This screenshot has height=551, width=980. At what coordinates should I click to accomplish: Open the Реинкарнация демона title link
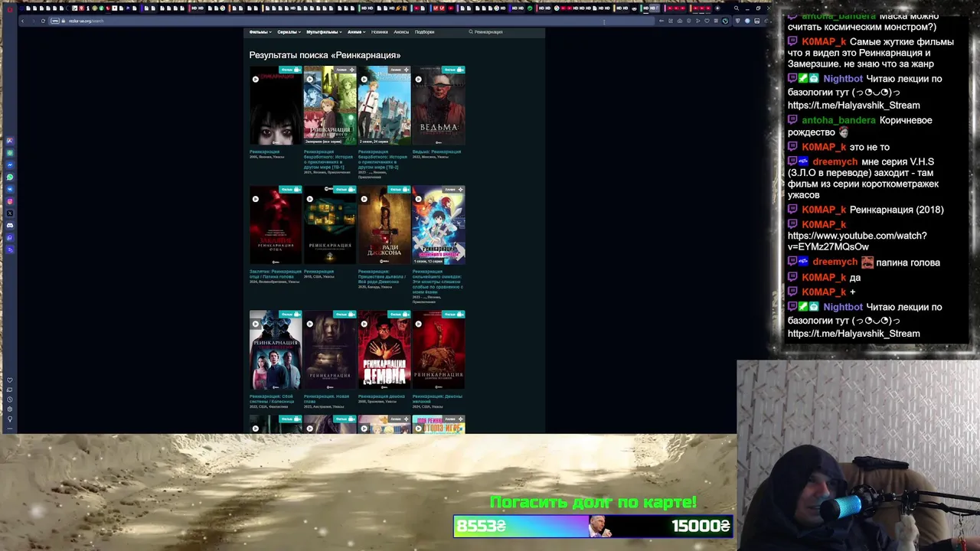[x=381, y=396]
